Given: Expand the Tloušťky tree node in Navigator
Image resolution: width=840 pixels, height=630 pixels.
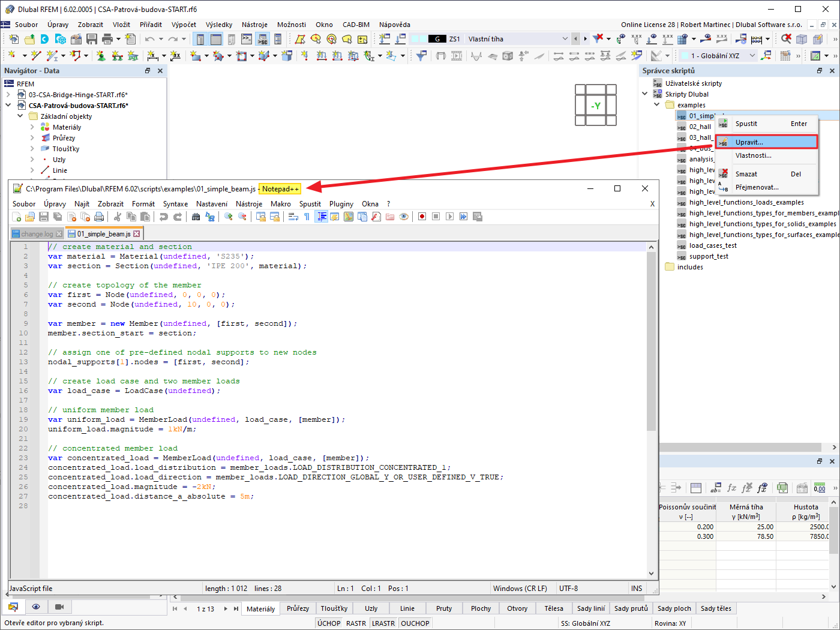Looking at the screenshot, I should pyautogui.click(x=32, y=149).
